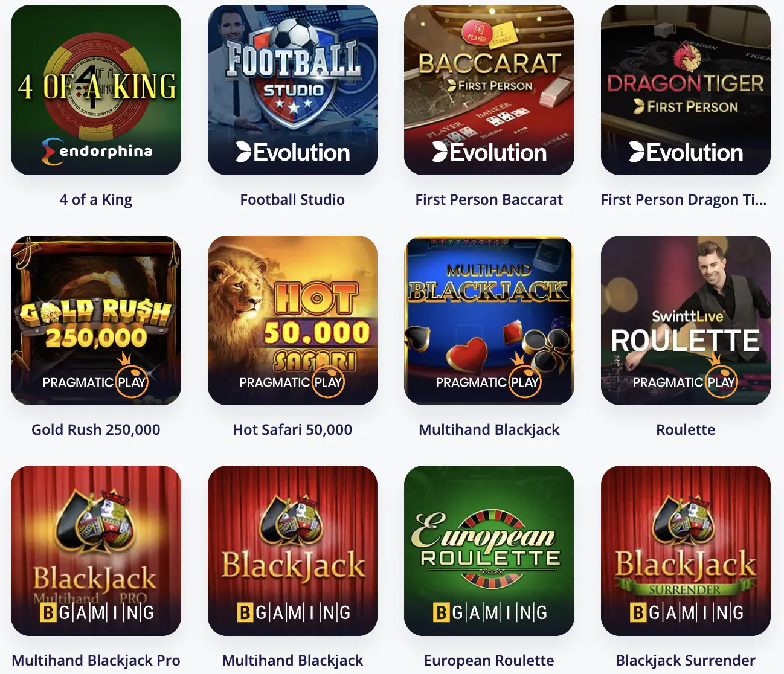Click the "Hot Safari 50,000" title link
This screenshot has width=784, height=674.
coord(292,430)
